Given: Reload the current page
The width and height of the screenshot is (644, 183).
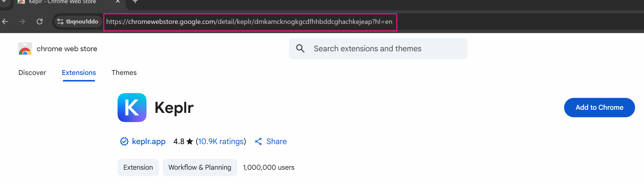Looking at the screenshot, I should pos(40,22).
